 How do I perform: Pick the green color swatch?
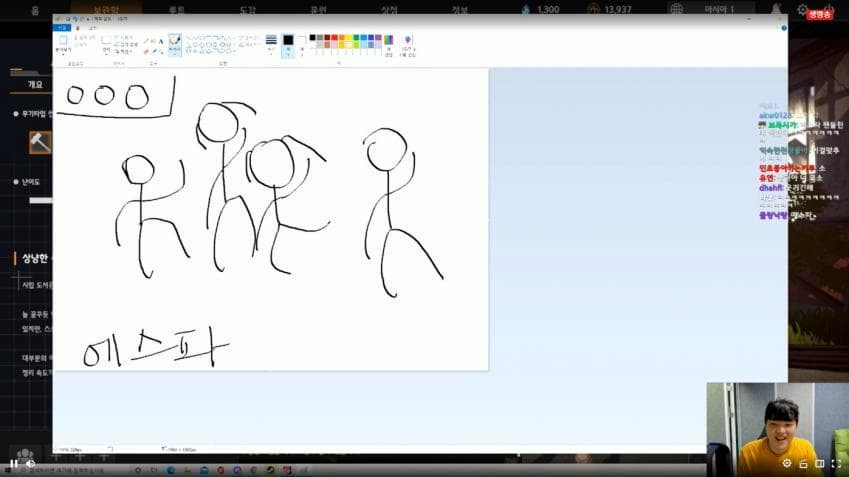pyautogui.click(x=356, y=37)
